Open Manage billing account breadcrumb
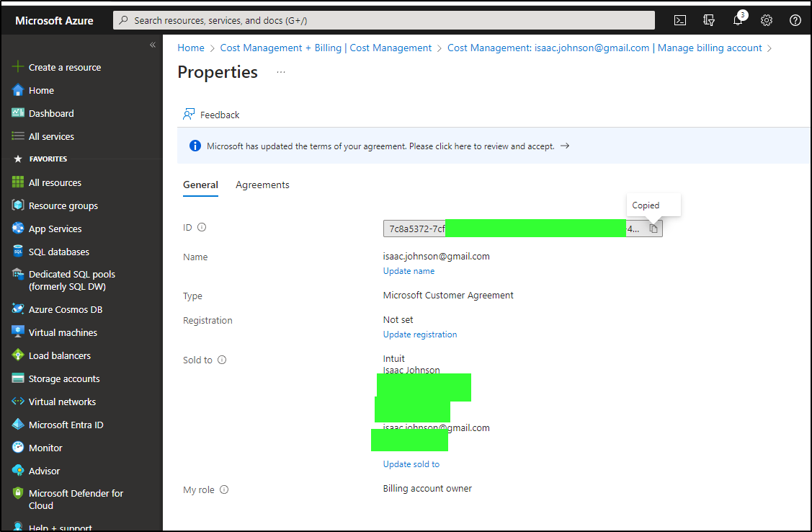The width and height of the screenshot is (812, 532). tap(604, 48)
